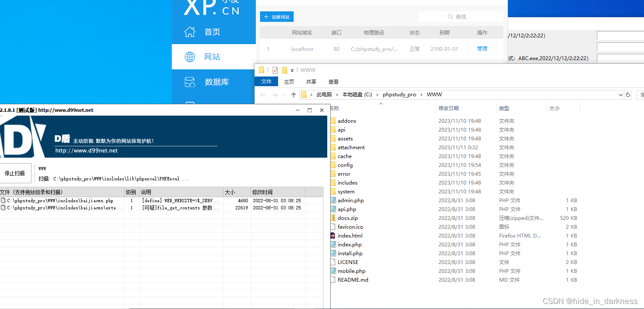644x309 pixels.
Task: Click 此电脑 in the address breadcrumb
Action: point(324,95)
